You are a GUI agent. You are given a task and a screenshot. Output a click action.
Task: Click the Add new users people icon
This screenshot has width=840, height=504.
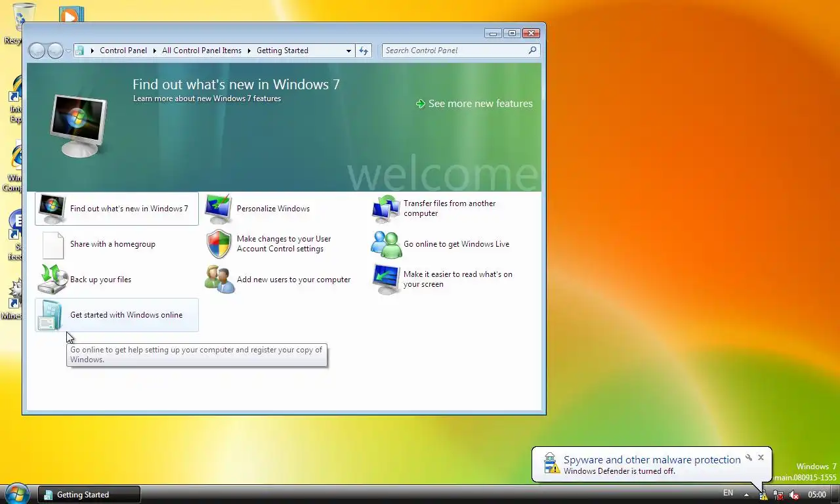[219, 280]
